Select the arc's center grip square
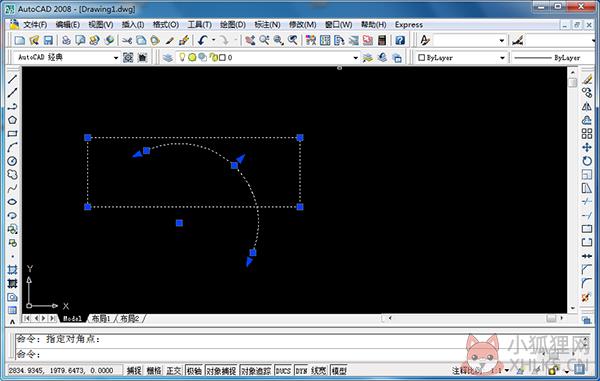 coord(179,223)
